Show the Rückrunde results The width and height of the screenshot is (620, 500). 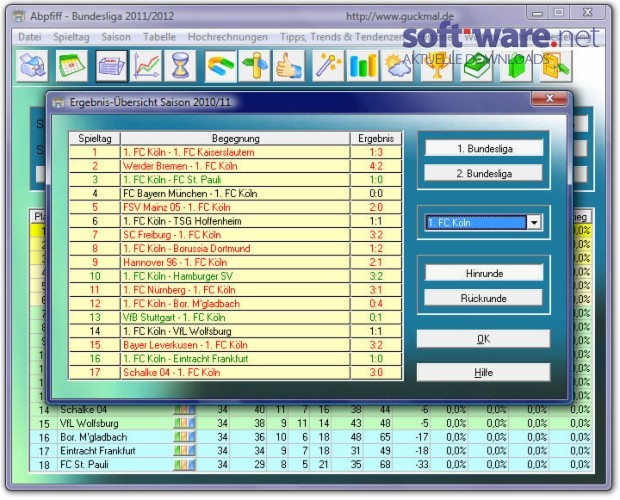[484, 298]
